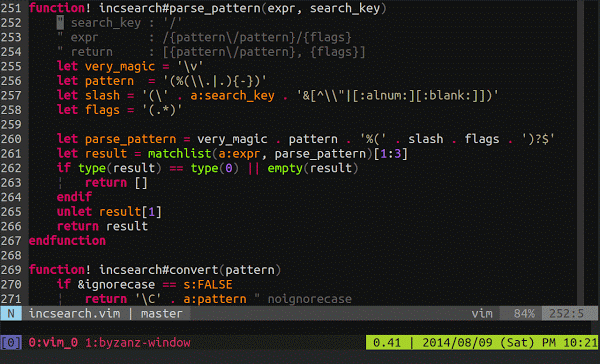The width and height of the screenshot is (600, 364).
Task: Click line number 251 in the gutter
Action: click(11, 8)
